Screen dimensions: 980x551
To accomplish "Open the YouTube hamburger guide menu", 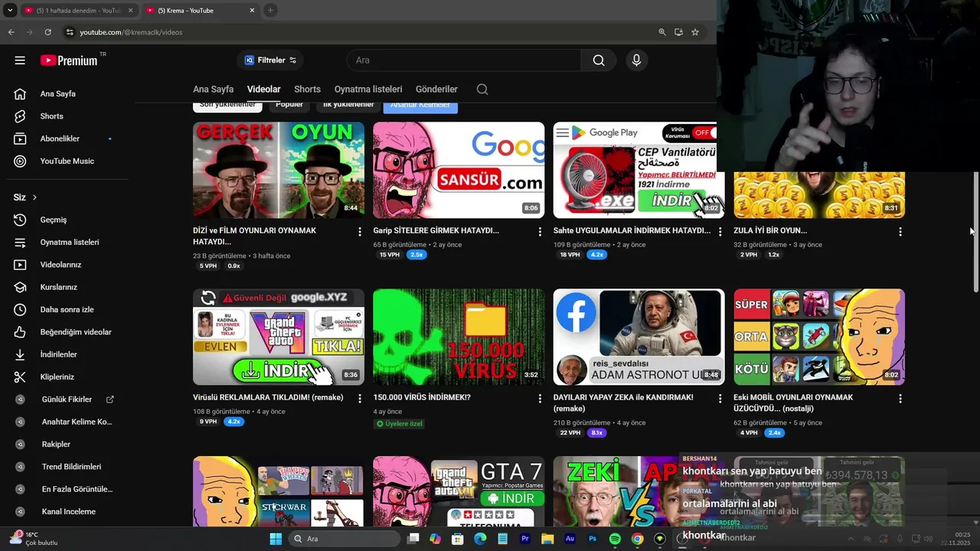I will point(20,60).
